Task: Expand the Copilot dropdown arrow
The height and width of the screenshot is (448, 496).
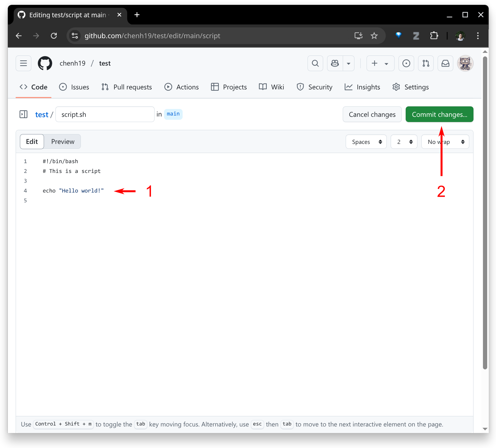Action: pos(349,63)
